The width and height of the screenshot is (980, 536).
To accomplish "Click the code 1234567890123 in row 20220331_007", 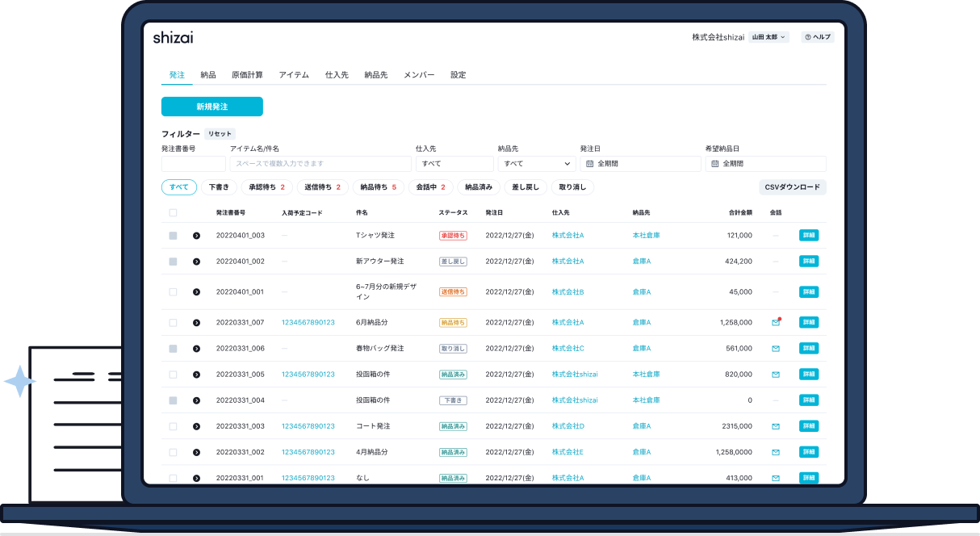I will (308, 323).
